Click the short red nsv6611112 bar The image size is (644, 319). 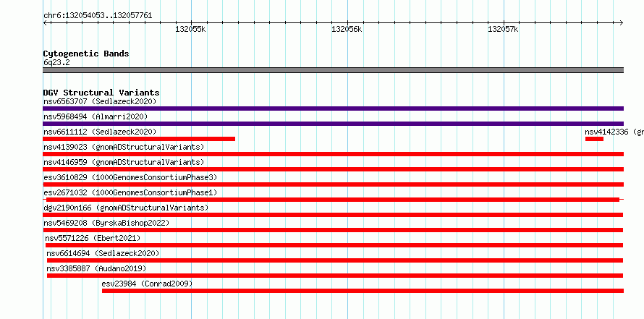(x=139, y=139)
